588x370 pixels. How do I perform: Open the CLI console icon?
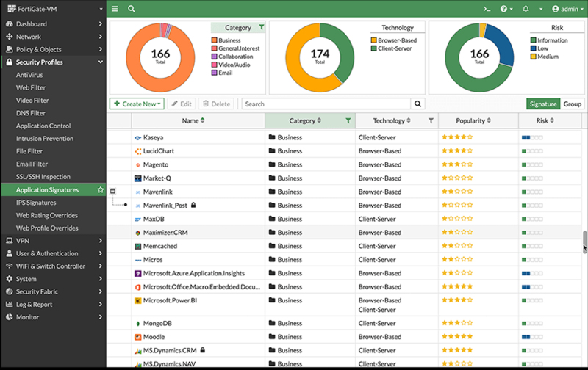[487, 9]
